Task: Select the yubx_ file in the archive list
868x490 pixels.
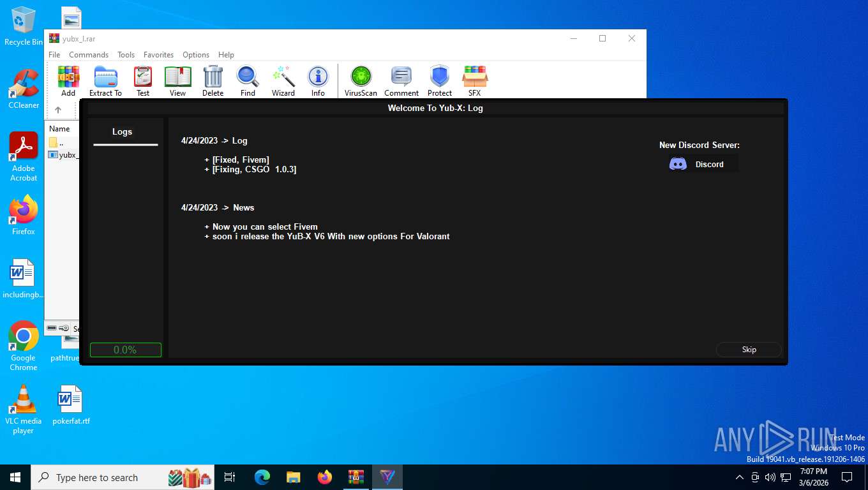Action: click(63, 154)
